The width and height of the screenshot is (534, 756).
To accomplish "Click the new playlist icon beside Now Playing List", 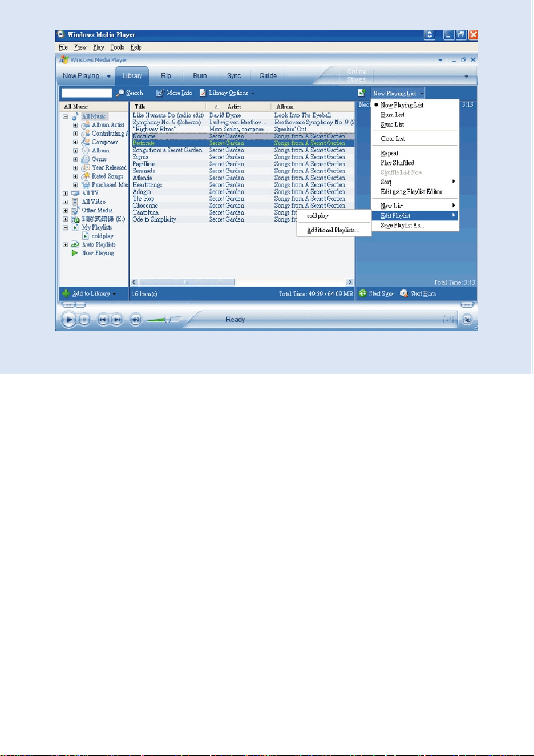I will click(362, 93).
